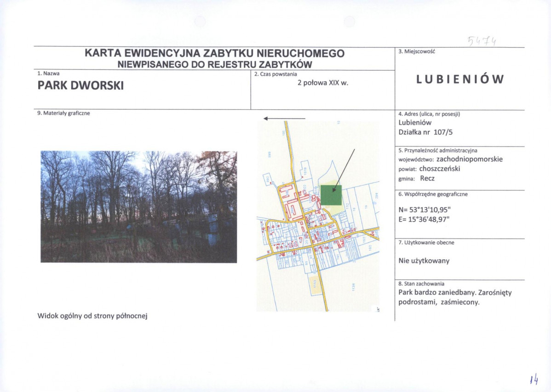The height and width of the screenshot is (392, 551).
Task: Select the gmina value Recz
Action: 427,178
